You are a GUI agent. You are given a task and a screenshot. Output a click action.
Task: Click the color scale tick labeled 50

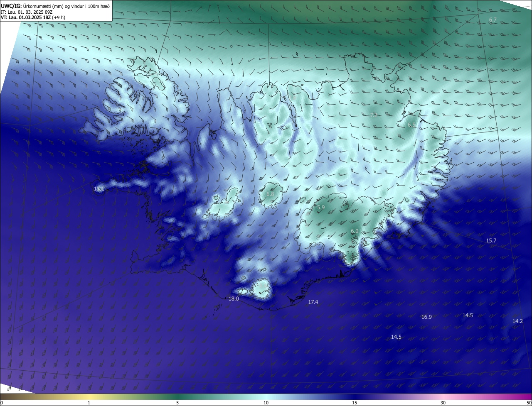coord(529,403)
